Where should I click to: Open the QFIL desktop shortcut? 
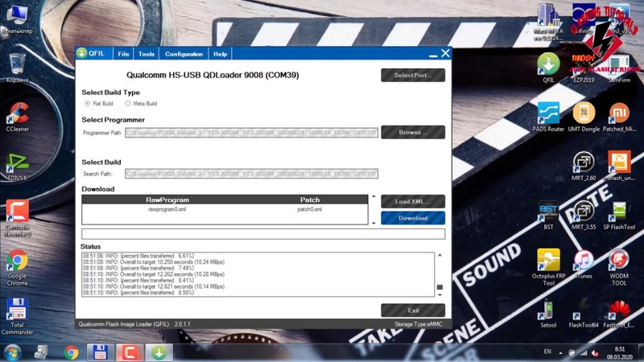click(x=548, y=65)
